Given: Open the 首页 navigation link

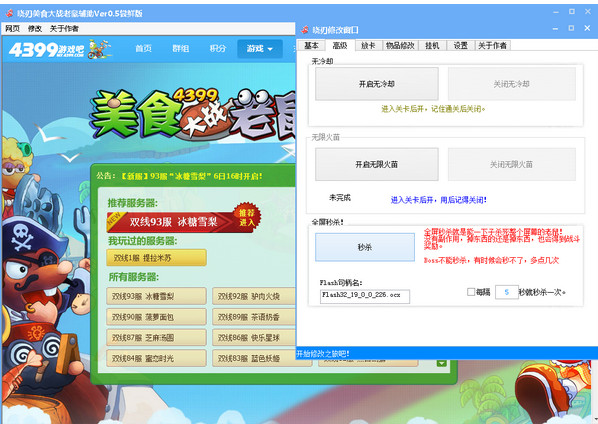Looking at the screenshot, I should click(x=143, y=48).
